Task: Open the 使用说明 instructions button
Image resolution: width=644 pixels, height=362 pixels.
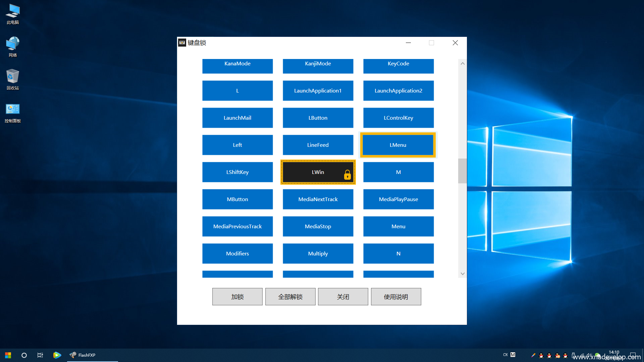Action: coord(396,297)
